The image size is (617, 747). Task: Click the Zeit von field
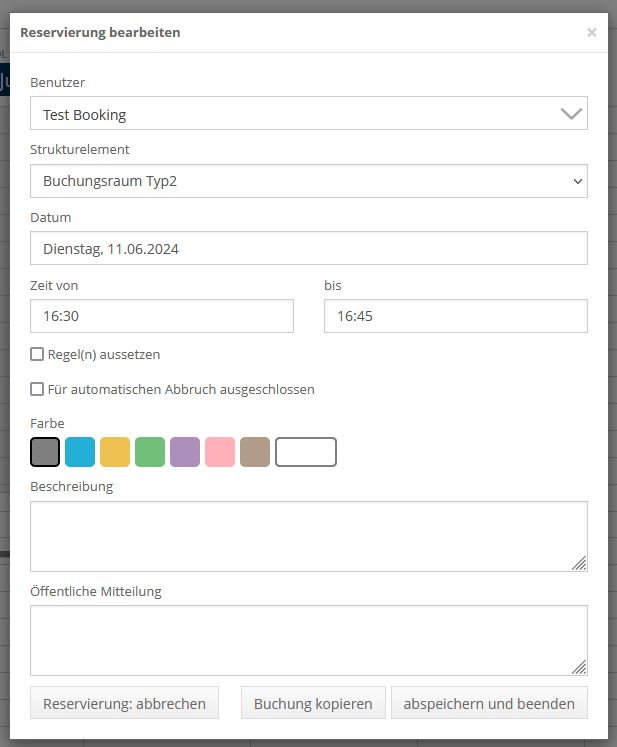[x=162, y=316]
